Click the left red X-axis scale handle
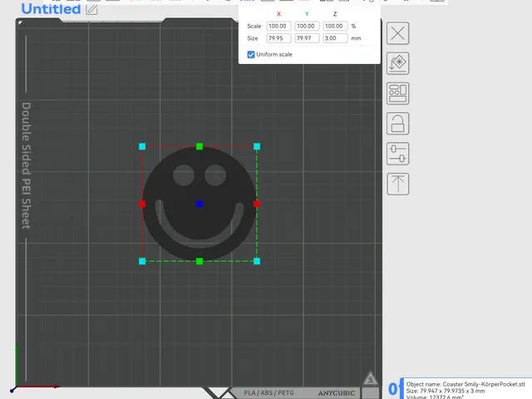Viewport: 532px width, 399px height. tap(142, 204)
